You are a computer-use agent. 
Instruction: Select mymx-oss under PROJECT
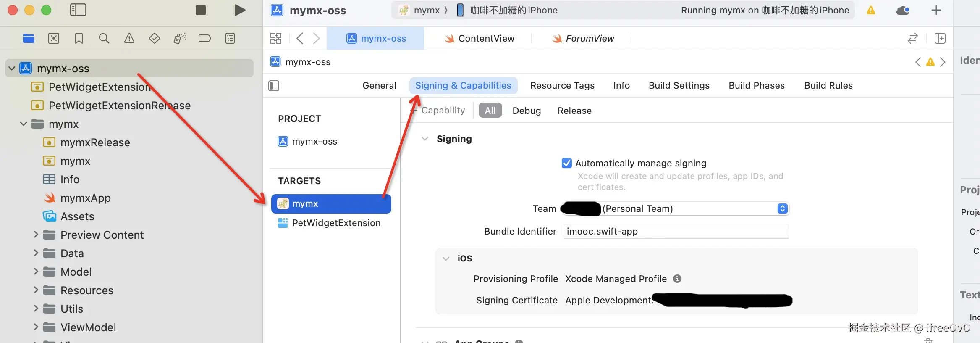[x=308, y=142]
